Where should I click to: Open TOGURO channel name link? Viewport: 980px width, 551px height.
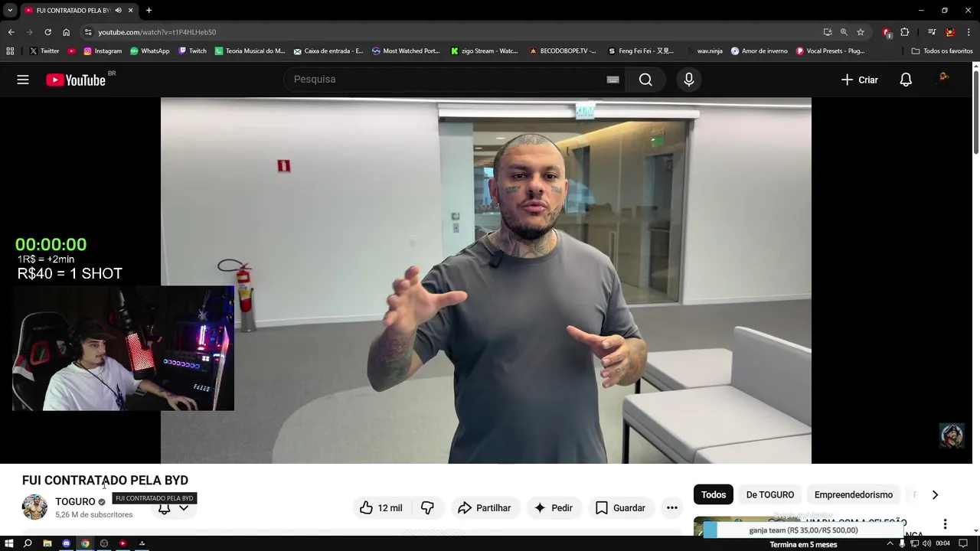pos(75,502)
